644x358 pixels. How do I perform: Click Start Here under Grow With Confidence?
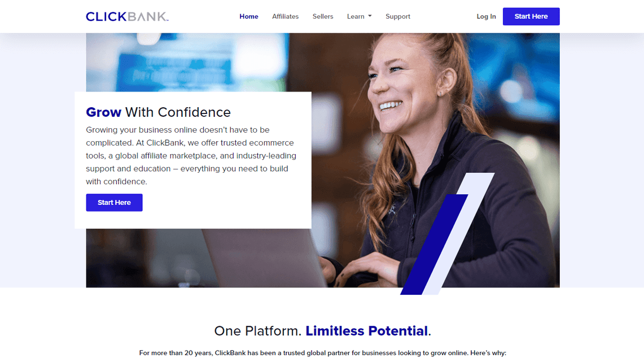point(114,203)
